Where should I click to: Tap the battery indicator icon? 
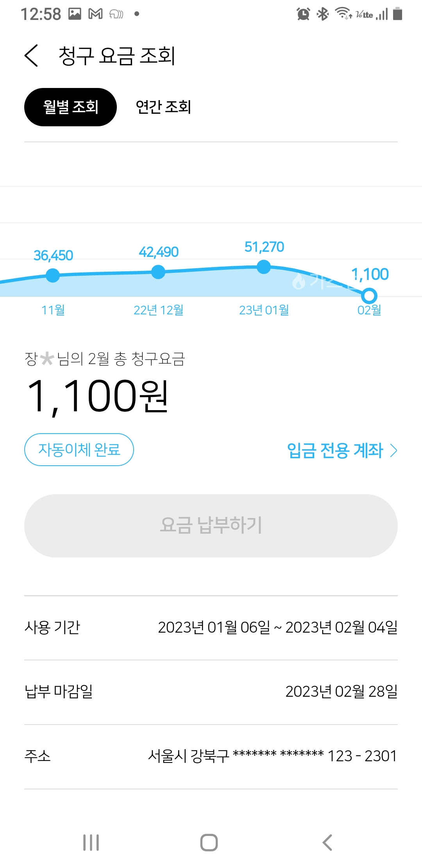(x=398, y=14)
